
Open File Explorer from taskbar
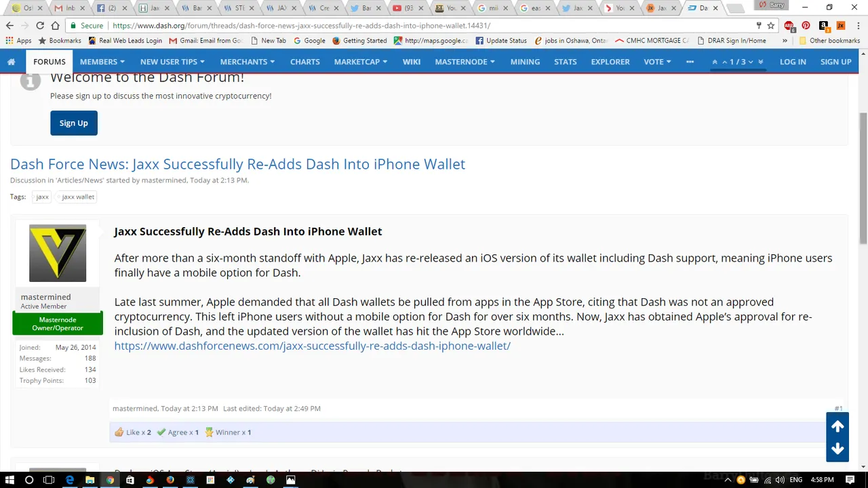[x=90, y=480]
